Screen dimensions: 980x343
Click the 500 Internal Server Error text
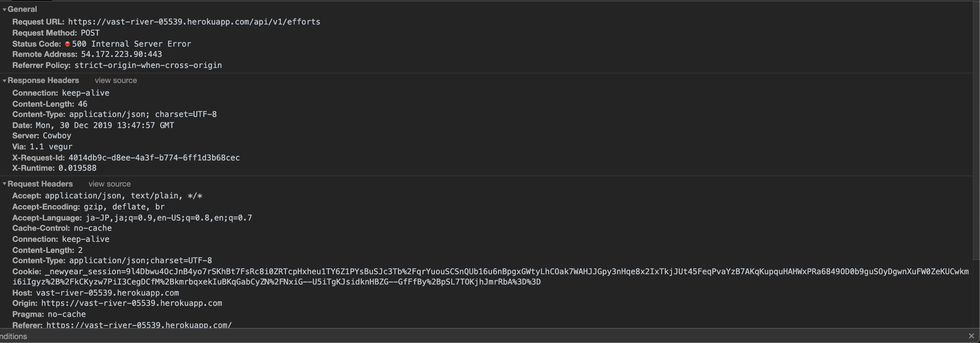(x=131, y=44)
